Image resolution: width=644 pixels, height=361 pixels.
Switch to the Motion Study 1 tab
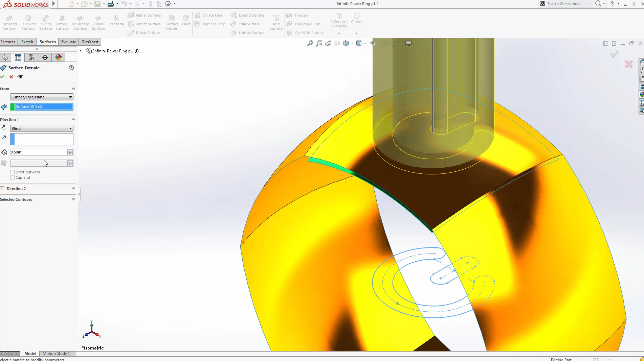click(x=56, y=354)
